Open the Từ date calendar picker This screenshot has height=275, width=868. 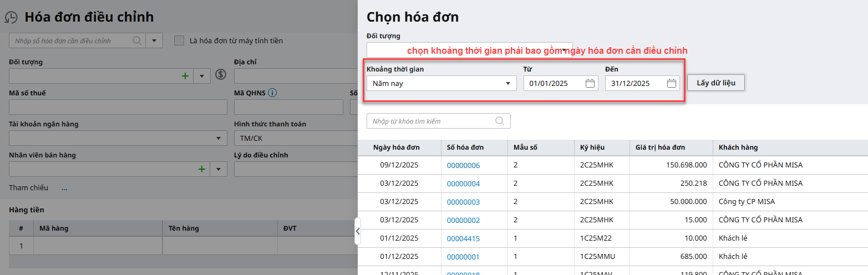(x=590, y=84)
